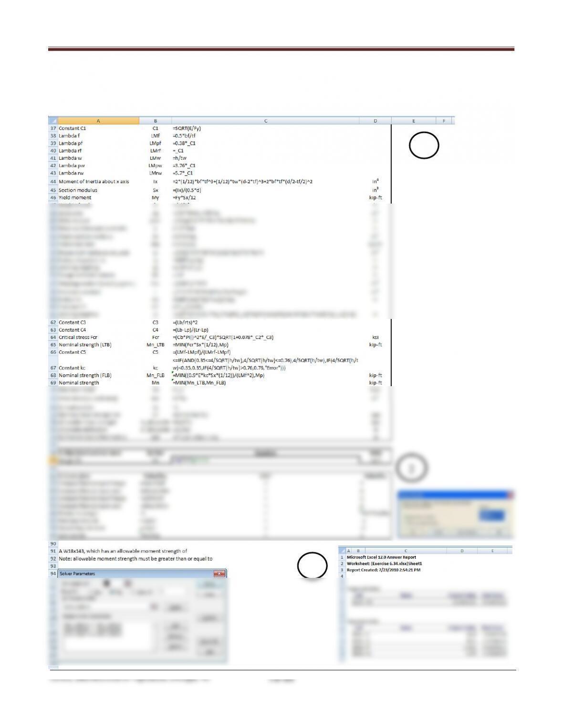Select Report Created timestamp cell
563x728 pixels.
tap(384, 570)
